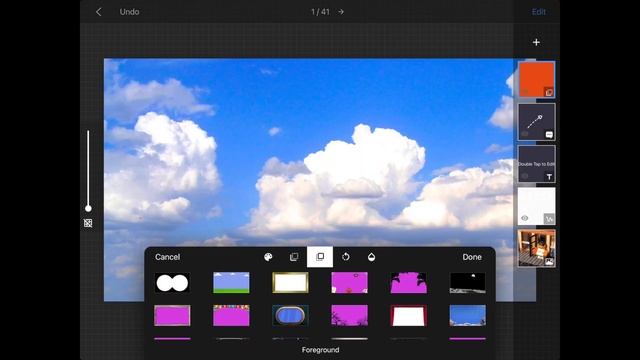Screen dimensions: 640x360
Task: Choose the red frame white foreground
Action: coord(409,316)
